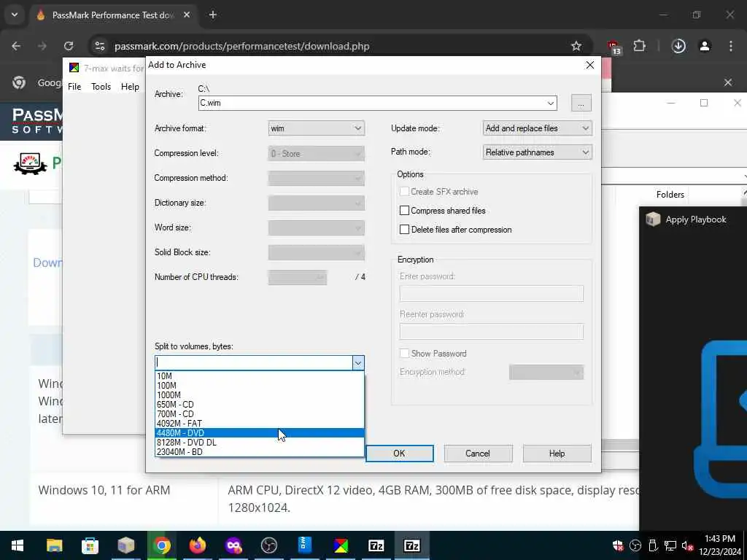Go back in Chrome
This screenshot has width=747, height=560.
pos(16,46)
